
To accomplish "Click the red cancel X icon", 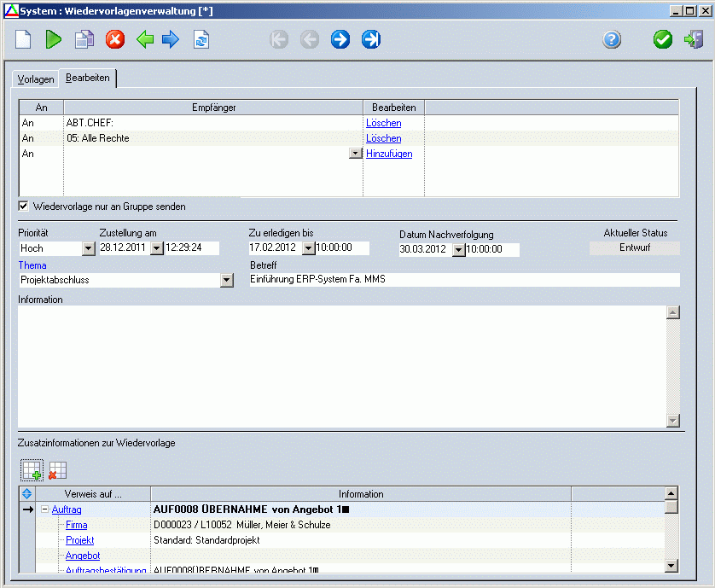I will [115, 39].
